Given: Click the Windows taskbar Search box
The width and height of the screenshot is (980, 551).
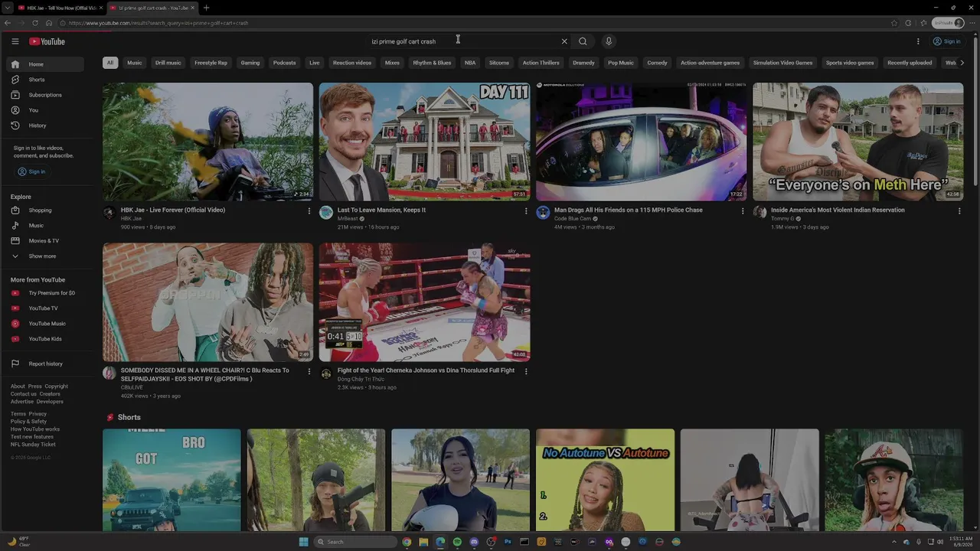Looking at the screenshot, I should click(x=355, y=542).
